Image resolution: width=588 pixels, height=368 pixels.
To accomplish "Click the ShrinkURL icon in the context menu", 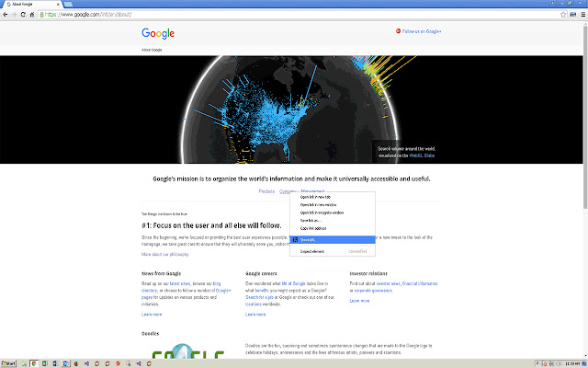I will click(295, 239).
